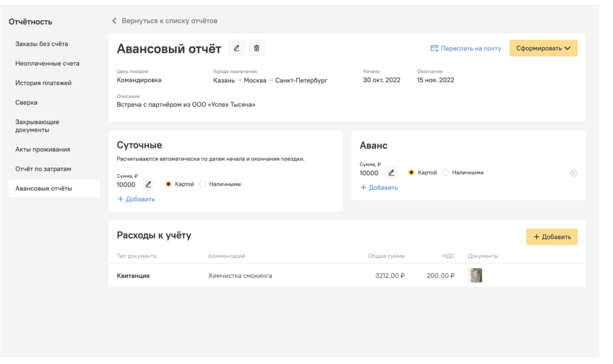Click the Документы column header

tap(483, 256)
